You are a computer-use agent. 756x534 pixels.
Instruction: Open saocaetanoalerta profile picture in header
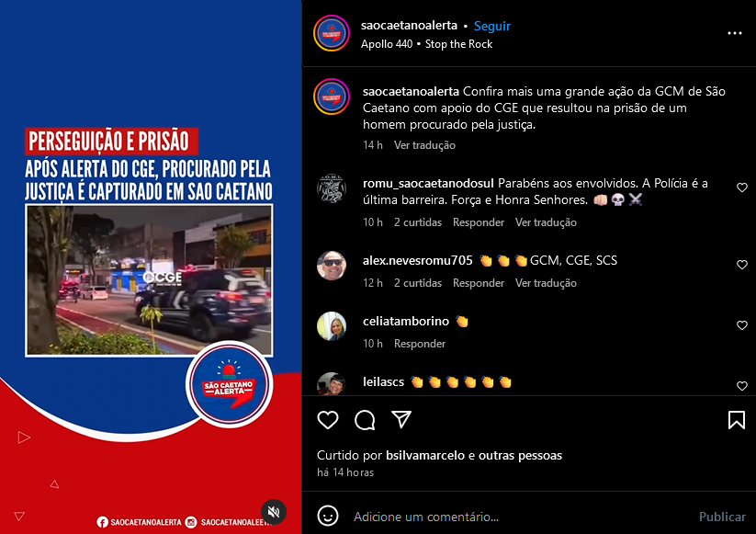click(x=332, y=33)
